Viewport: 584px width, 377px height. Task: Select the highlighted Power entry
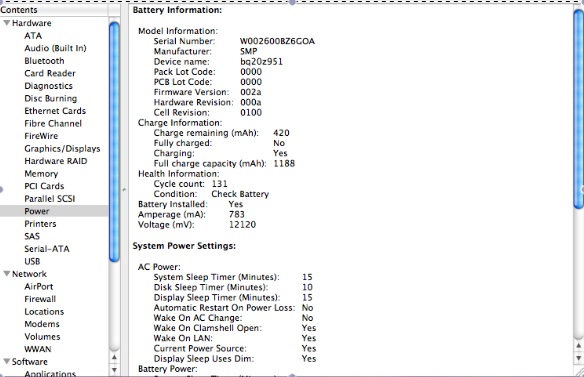(x=54, y=211)
